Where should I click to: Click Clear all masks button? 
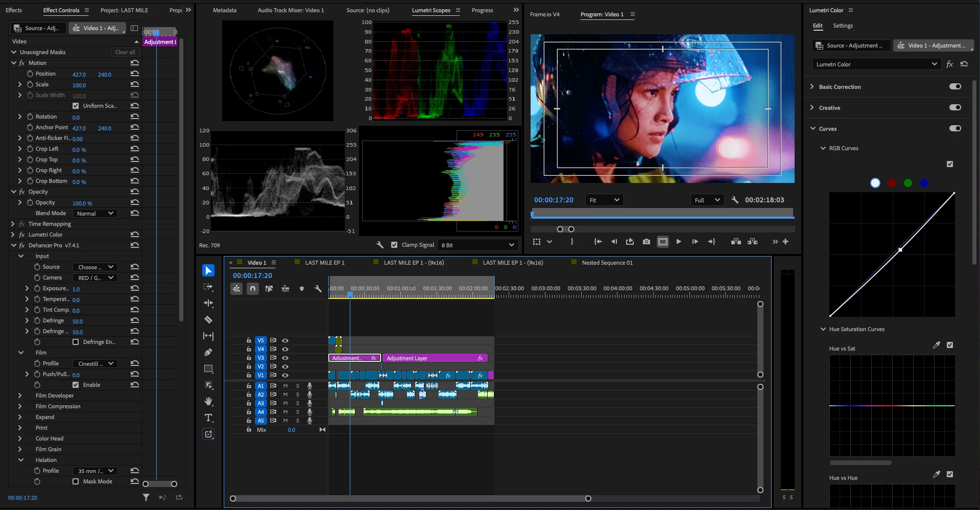[125, 52]
